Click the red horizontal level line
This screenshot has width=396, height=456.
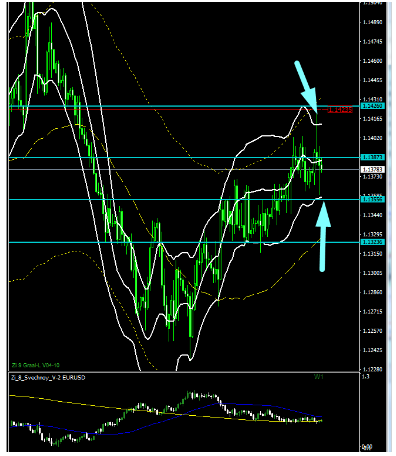(168, 109)
